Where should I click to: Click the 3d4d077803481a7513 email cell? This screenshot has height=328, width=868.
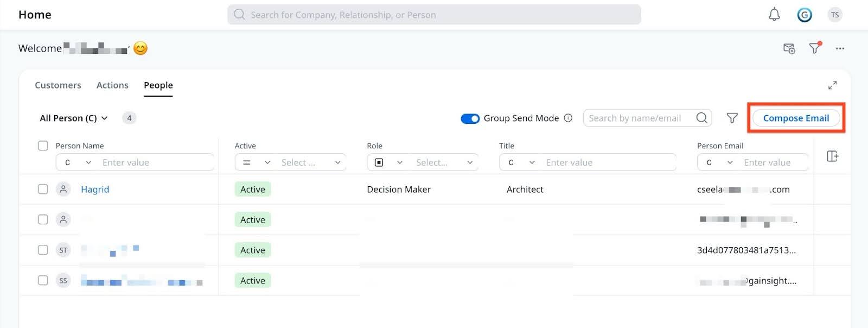[746, 250]
